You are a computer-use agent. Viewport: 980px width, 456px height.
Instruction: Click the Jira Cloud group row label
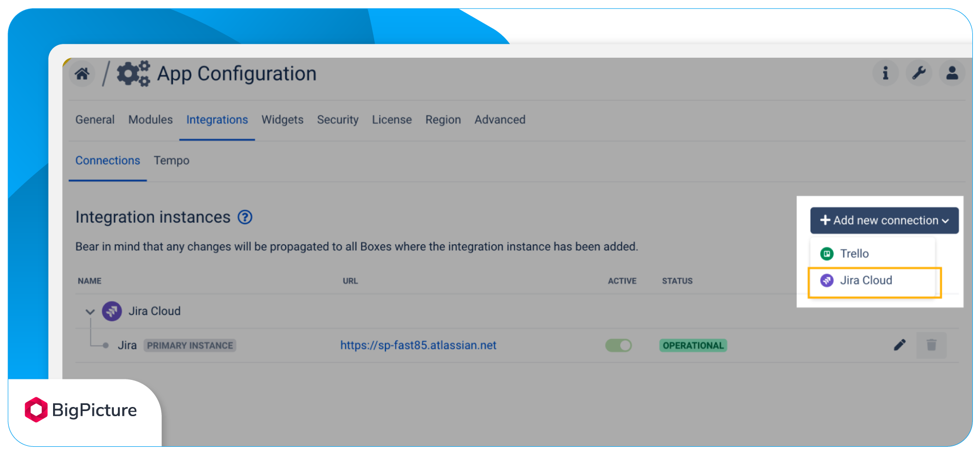coord(154,311)
